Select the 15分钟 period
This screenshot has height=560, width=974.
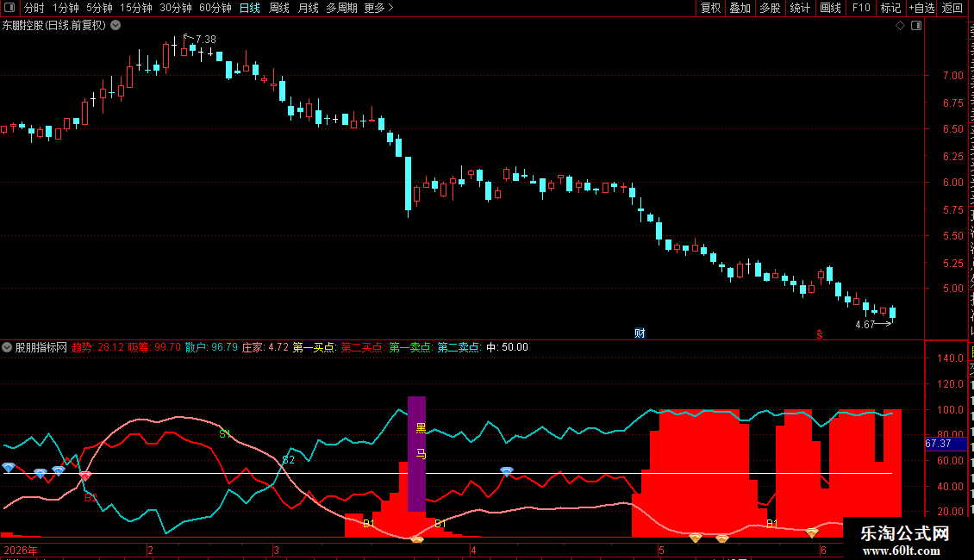(x=136, y=8)
